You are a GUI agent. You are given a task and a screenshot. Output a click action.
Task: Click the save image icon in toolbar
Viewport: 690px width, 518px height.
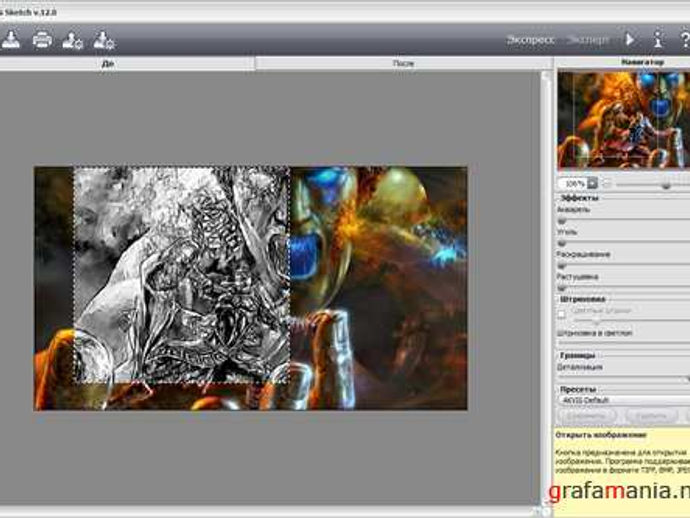click(x=11, y=40)
